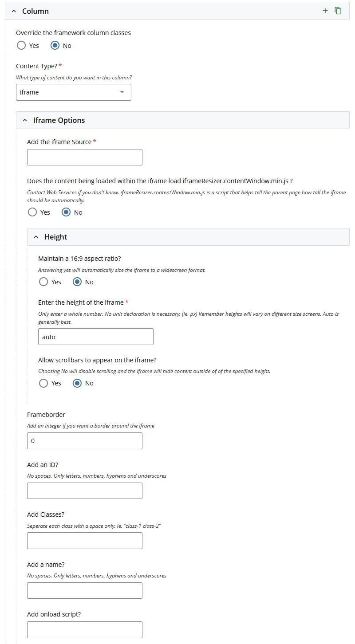355x644 pixels.
Task: Collapse the Iframe Options section
Action: [x=25, y=120]
